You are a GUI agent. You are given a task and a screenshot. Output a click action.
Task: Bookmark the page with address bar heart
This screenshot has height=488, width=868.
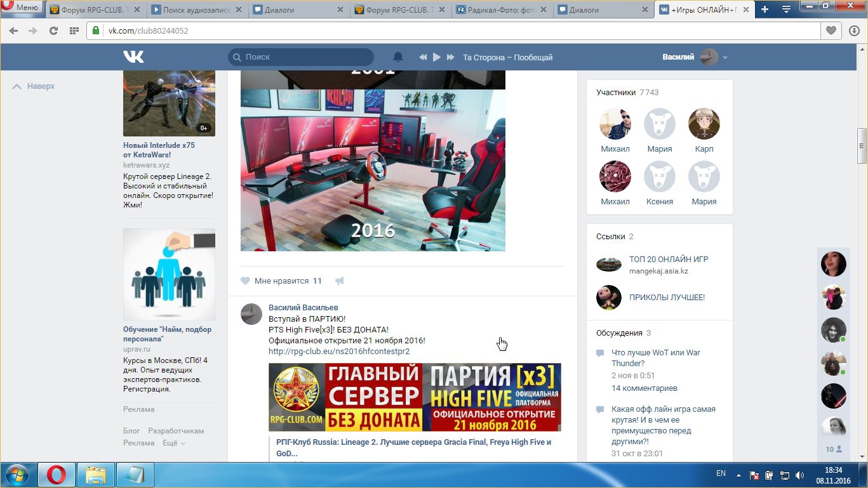(831, 30)
